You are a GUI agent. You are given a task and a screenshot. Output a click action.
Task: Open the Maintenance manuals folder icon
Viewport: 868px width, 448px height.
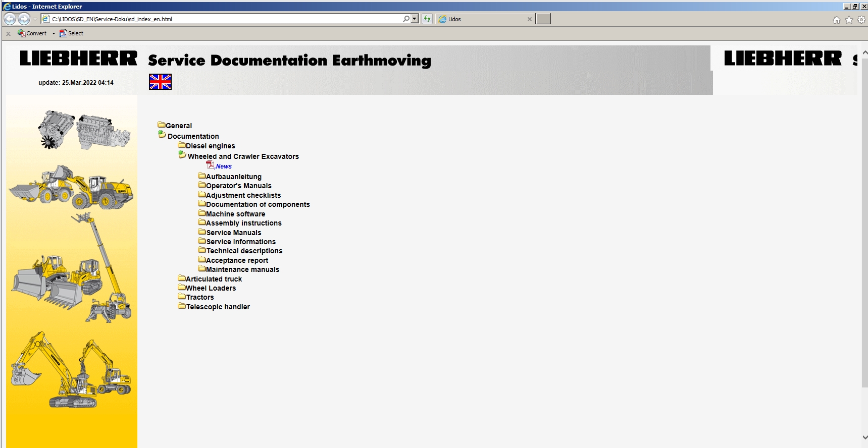point(202,268)
